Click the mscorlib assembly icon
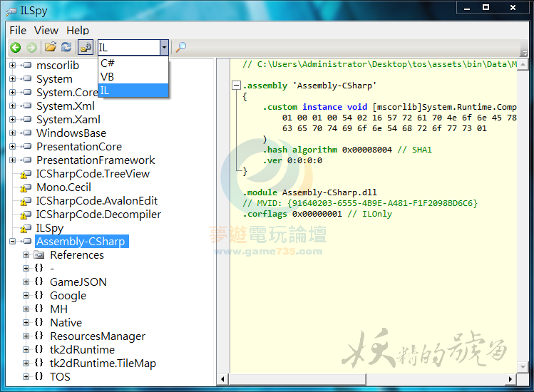 pyautogui.click(x=26, y=65)
